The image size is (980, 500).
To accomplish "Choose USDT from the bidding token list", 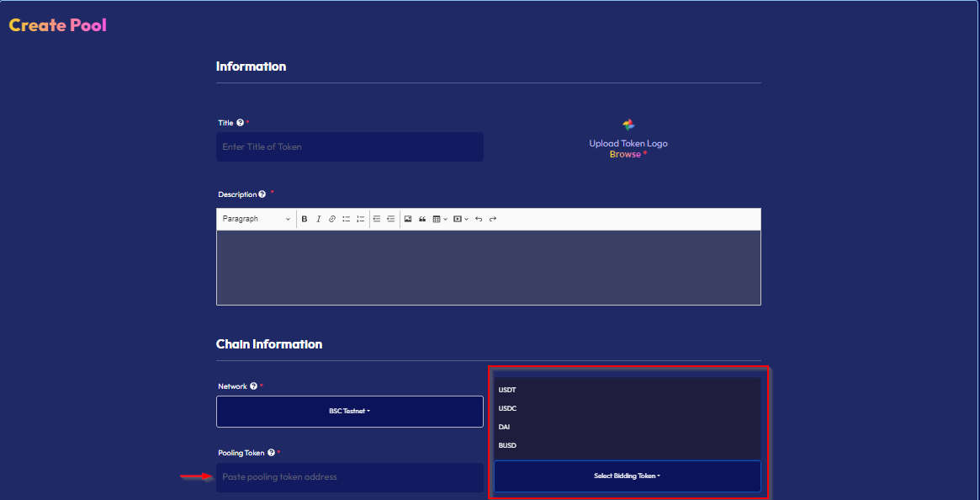I will tap(507, 390).
